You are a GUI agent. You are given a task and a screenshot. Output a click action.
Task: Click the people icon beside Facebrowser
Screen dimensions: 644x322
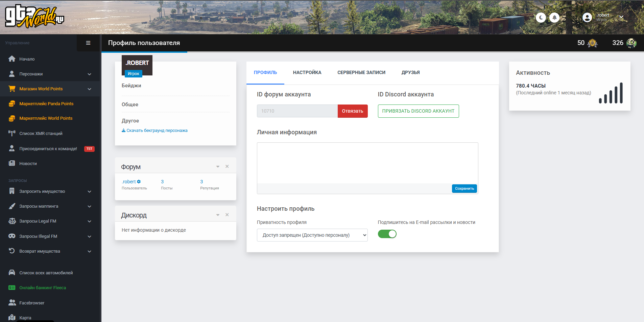pyautogui.click(x=12, y=303)
